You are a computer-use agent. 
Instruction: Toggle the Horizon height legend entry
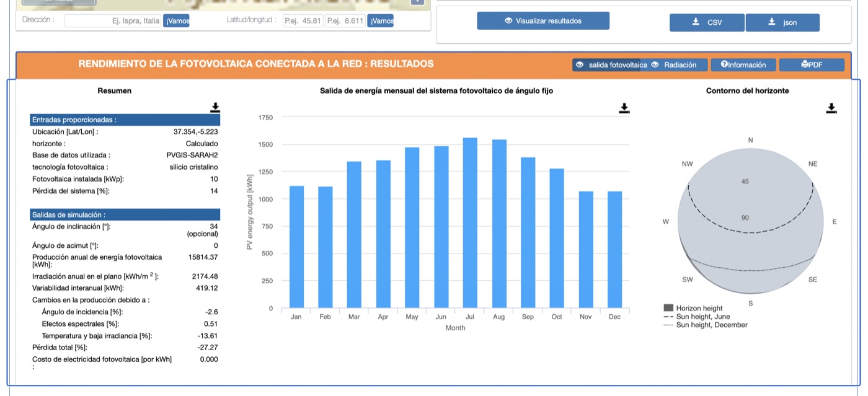pos(693,308)
